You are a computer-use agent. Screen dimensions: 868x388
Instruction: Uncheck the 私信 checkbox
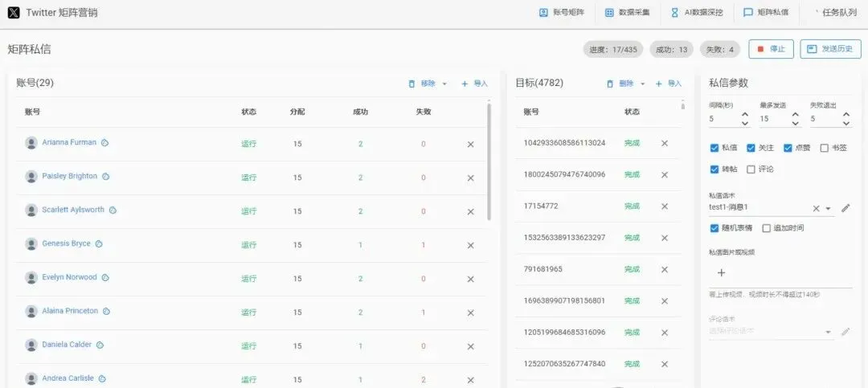click(714, 148)
